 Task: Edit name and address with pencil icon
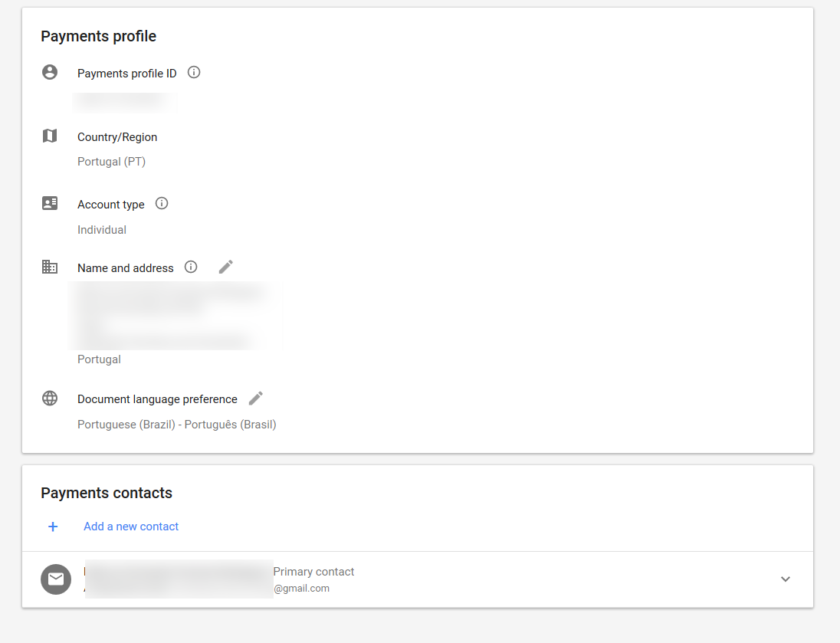(225, 267)
